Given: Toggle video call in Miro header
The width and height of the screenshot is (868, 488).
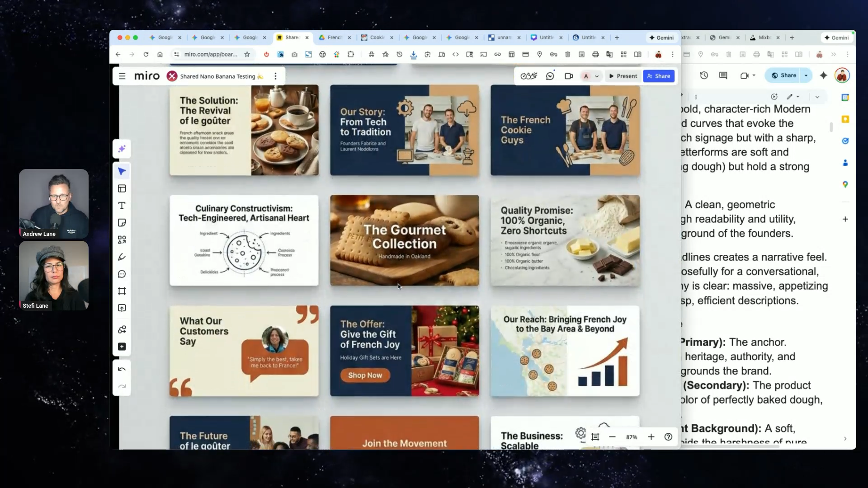Looking at the screenshot, I should click(x=569, y=76).
